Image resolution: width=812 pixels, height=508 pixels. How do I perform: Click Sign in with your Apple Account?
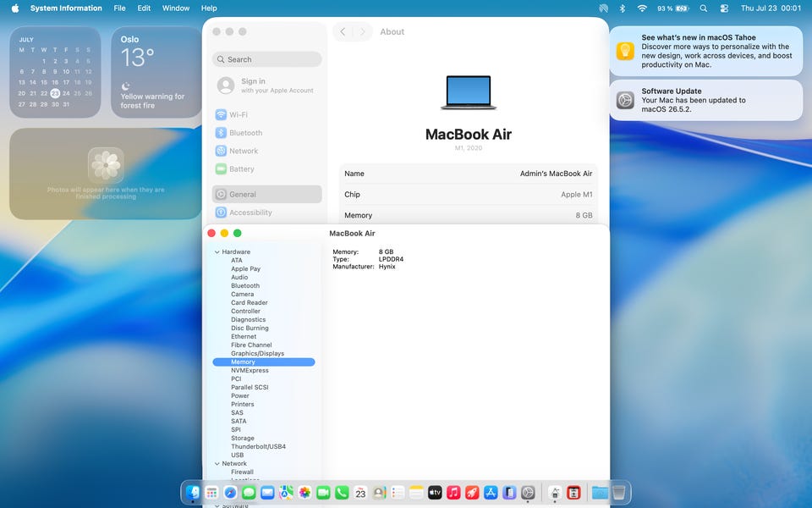tap(266, 86)
